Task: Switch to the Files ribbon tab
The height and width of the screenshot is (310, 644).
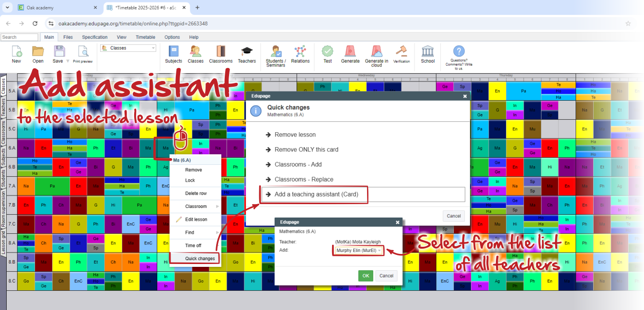Action: (68, 37)
